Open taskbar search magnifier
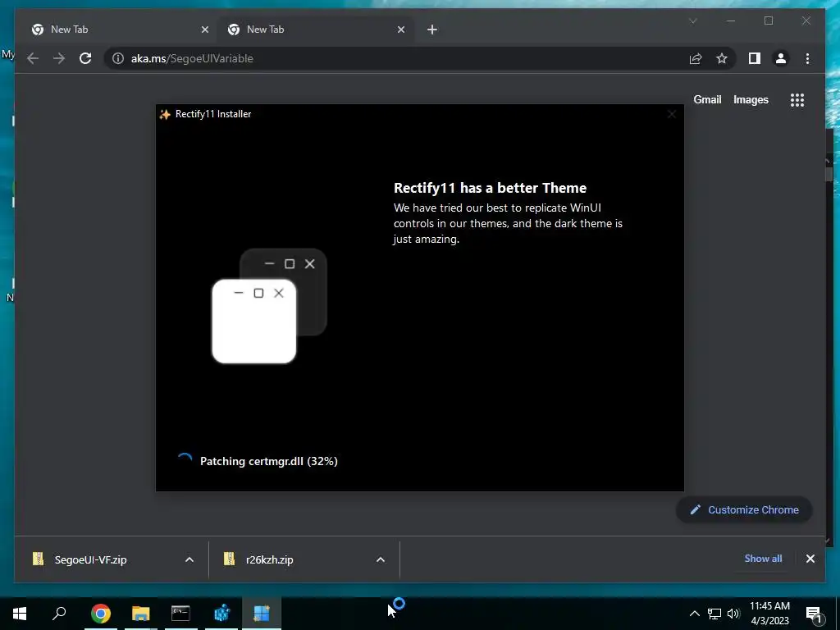Image resolution: width=840 pixels, height=630 pixels. (59, 613)
